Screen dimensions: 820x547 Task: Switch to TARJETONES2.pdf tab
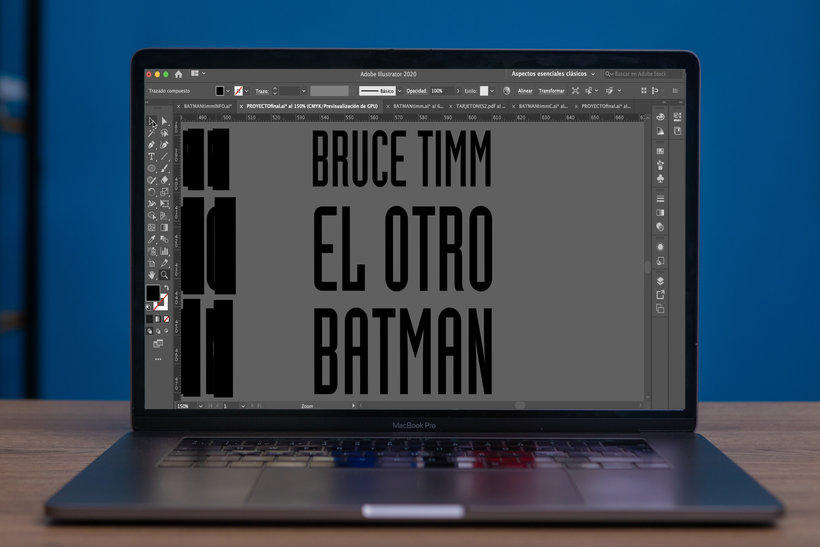coord(480,106)
